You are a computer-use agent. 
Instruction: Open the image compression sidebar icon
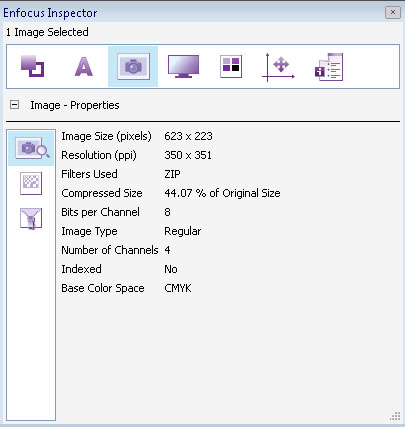point(31,218)
